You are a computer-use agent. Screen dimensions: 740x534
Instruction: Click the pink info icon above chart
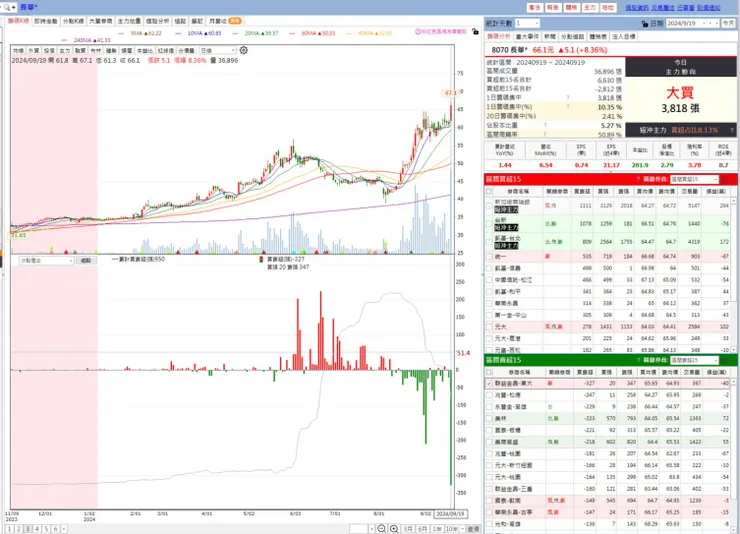tap(418, 32)
